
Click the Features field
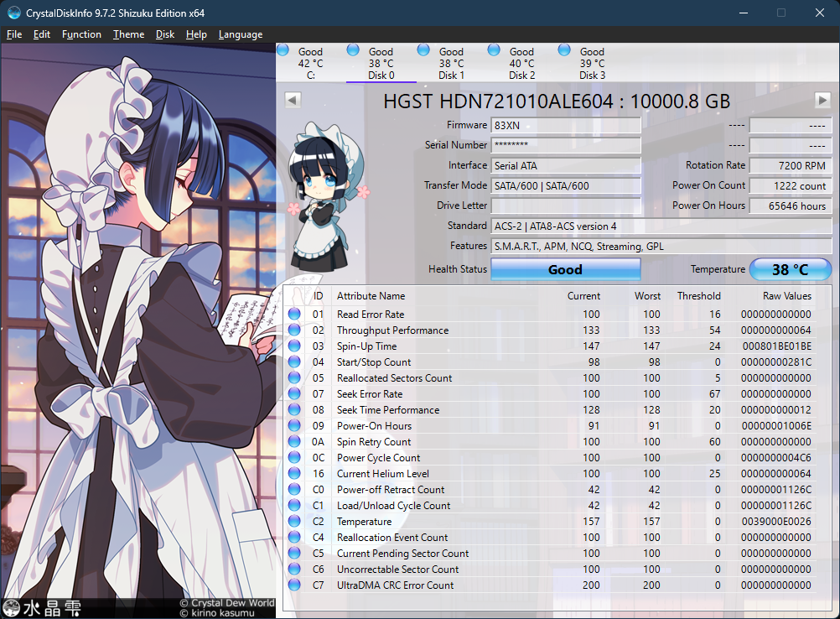point(661,247)
